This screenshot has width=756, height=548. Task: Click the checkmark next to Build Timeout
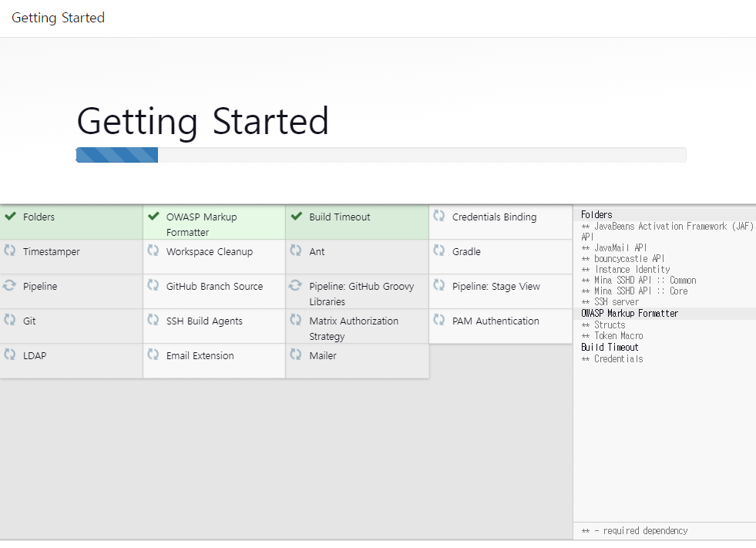tap(297, 216)
